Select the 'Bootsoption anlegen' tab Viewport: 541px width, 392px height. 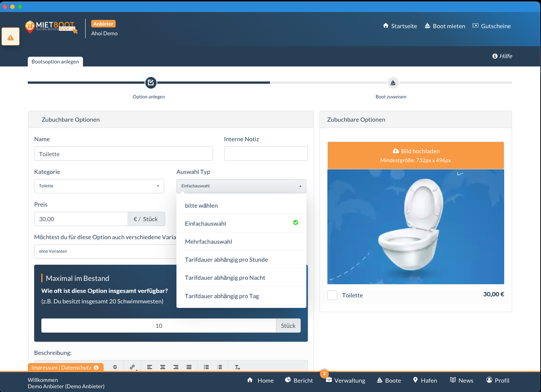click(55, 62)
